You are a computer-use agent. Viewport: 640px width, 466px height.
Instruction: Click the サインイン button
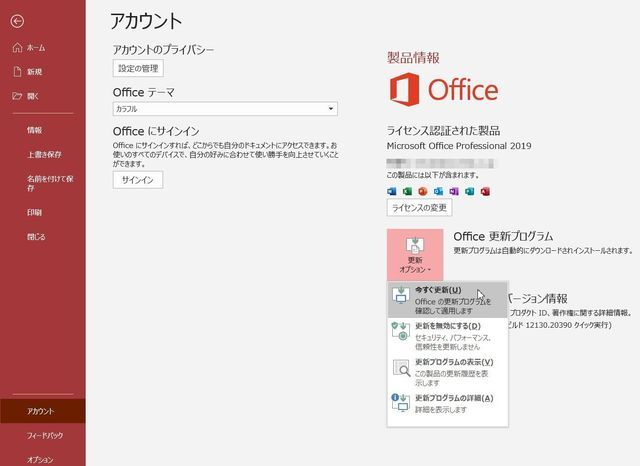click(x=138, y=180)
